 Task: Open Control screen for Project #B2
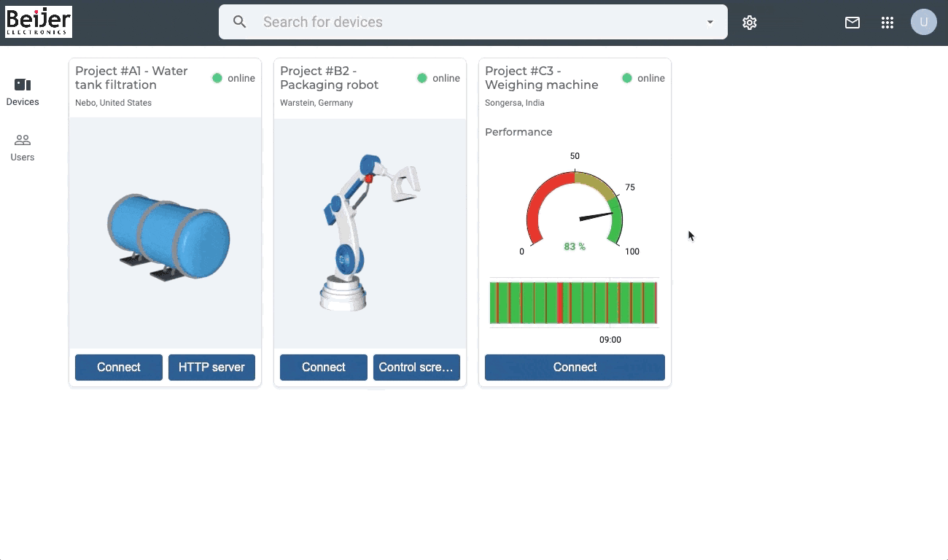416,367
